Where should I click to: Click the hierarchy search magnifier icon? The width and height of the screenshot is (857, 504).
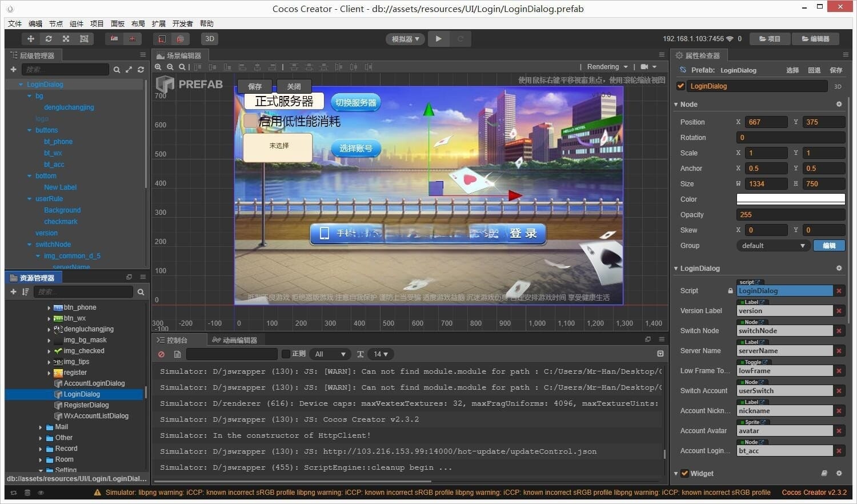pos(117,70)
